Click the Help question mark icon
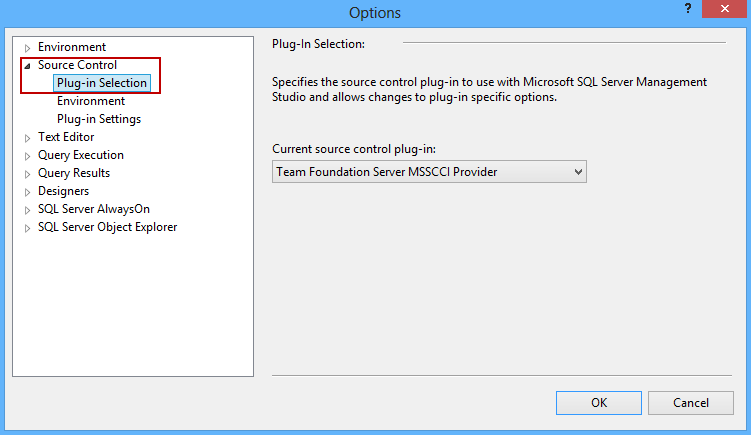 [x=687, y=8]
